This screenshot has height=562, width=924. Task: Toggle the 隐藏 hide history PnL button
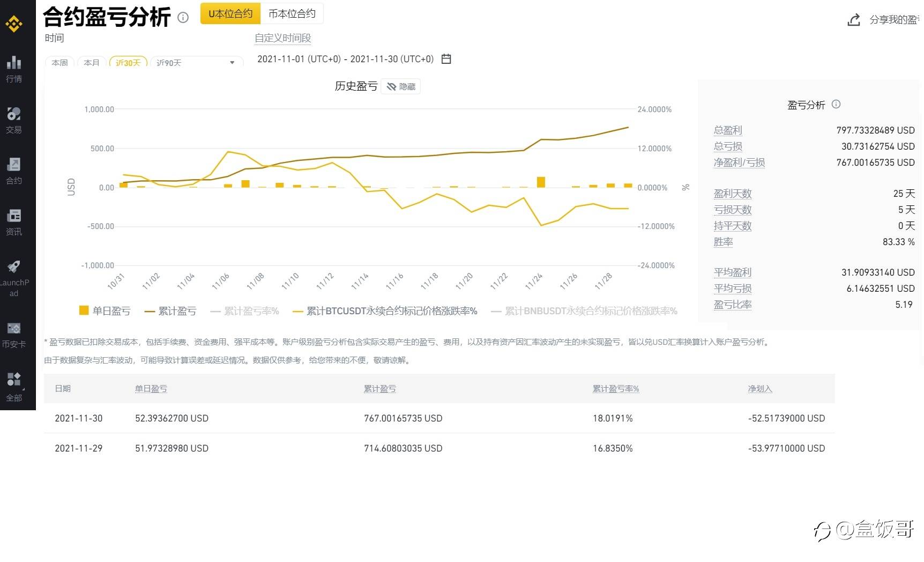401,86
